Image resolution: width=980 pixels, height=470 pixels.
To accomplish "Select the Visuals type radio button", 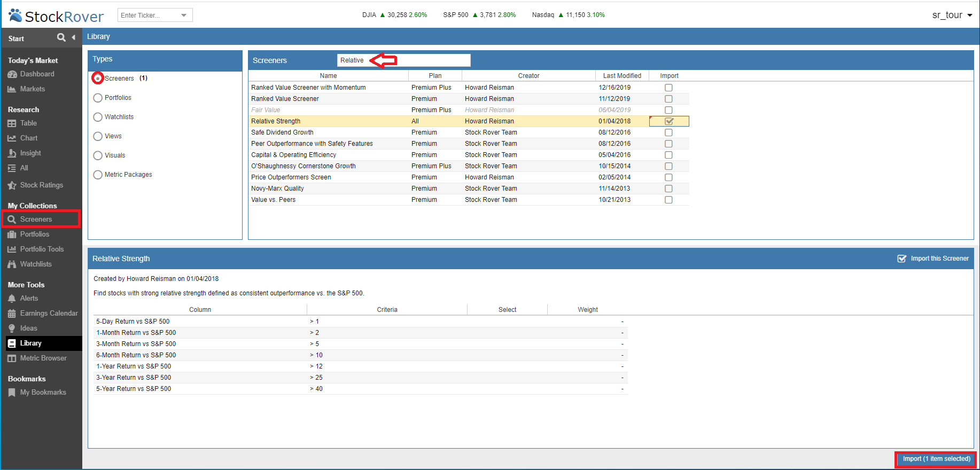I will tap(98, 155).
